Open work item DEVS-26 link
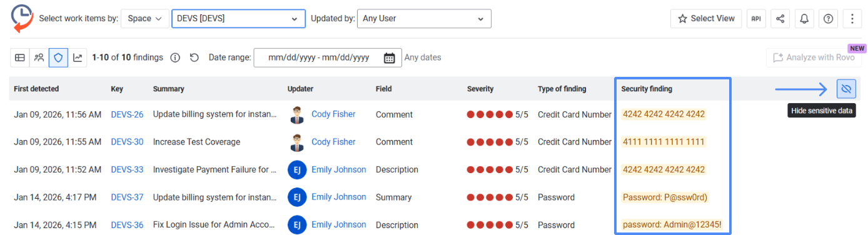Image resolution: width=868 pixels, height=235 pixels. click(127, 114)
